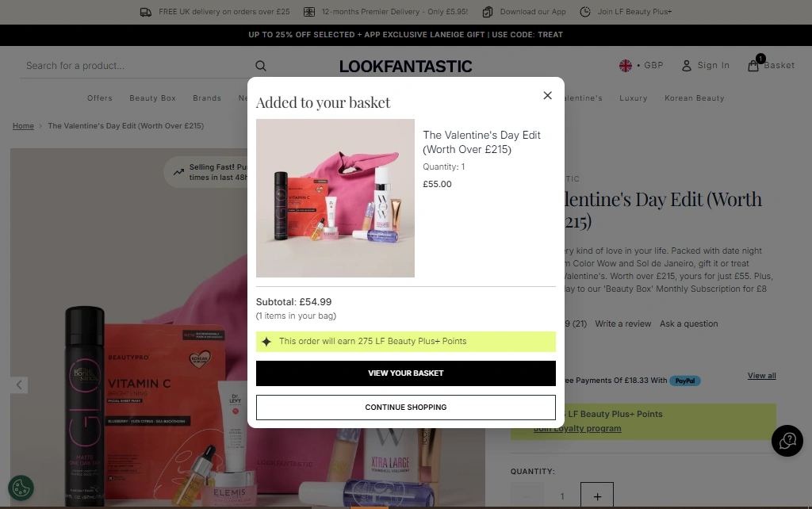Click the Join LF Beauty Plus+ link
The height and width of the screenshot is (509, 812).
634,12
